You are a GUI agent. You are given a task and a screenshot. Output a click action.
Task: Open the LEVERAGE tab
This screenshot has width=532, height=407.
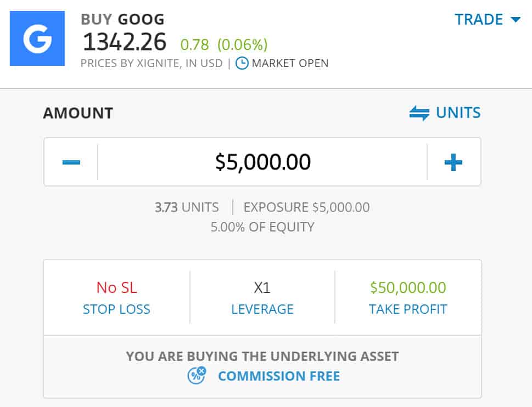tap(262, 309)
